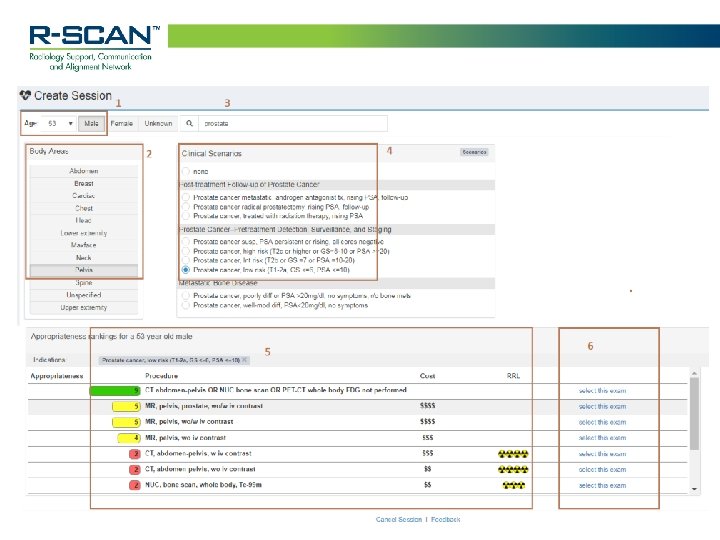The width and height of the screenshot is (720, 540).
Task: Select Prostate cancer susp, PSA persistent scenario
Action: 186,242
